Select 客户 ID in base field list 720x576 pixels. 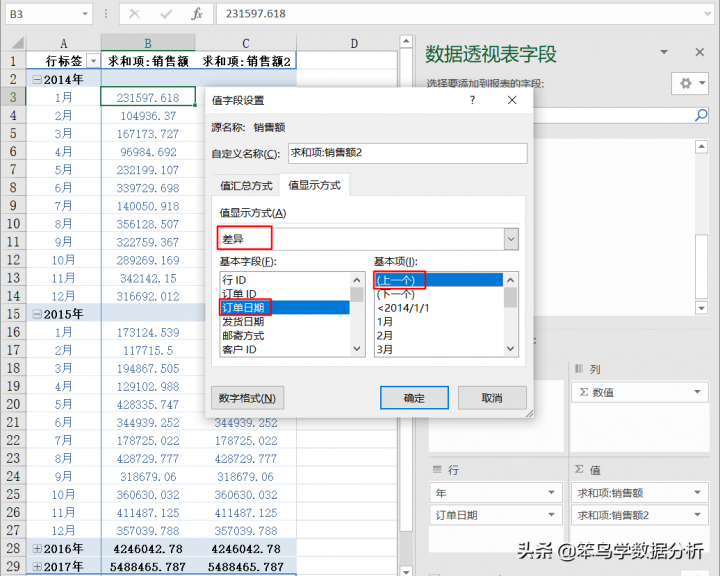(x=285, y=349)
